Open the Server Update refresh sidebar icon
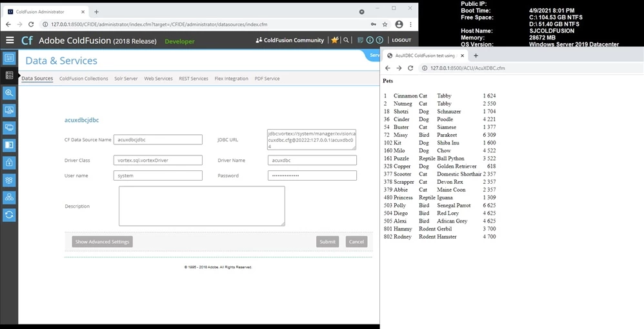This screenshot has height=329, width=644. [9, 215]
